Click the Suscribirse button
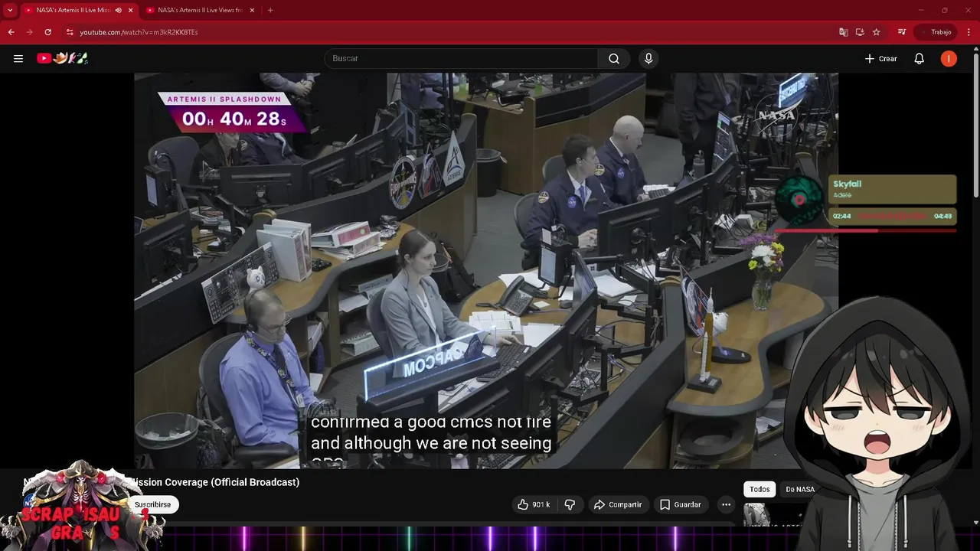980x551 pixels. click(153, 504)
